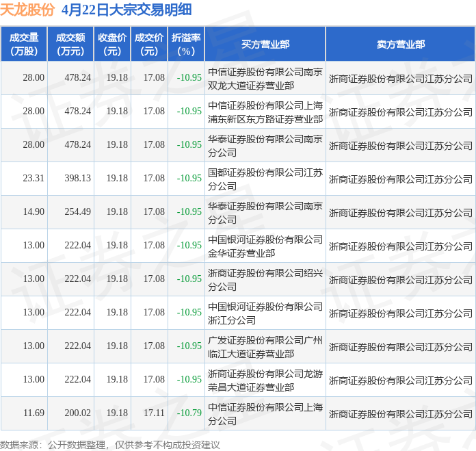Click the 华泰证券南京分公司 buyer in the 14.90 row

coord(265,213)
